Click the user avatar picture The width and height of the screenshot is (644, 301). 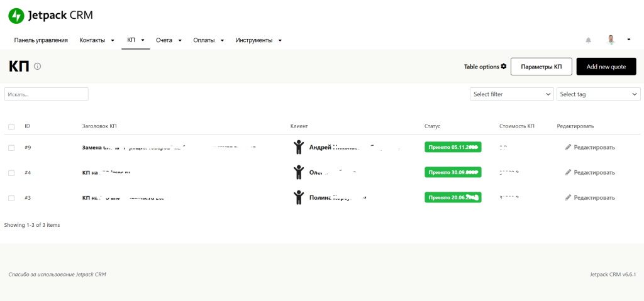coord(611,40)
